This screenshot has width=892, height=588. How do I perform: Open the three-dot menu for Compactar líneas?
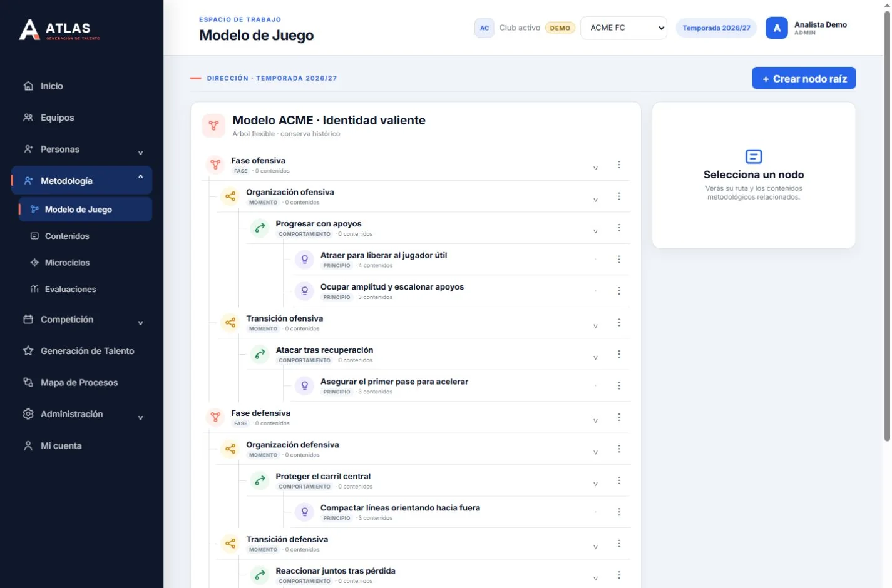point(619,512)
